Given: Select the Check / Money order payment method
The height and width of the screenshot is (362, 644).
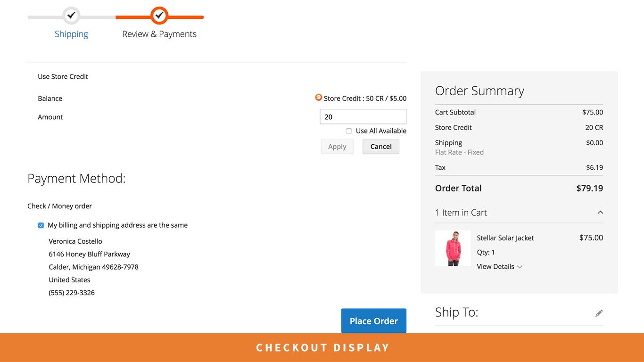Looking at the screenshot, I should click(60, 206).
